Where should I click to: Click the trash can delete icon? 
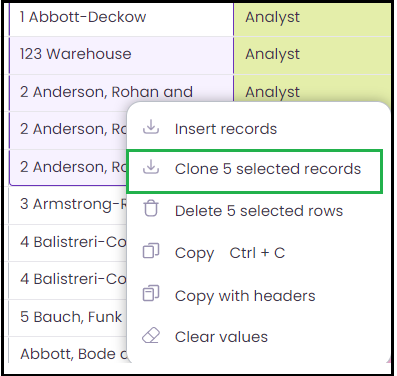click(151, 209)
